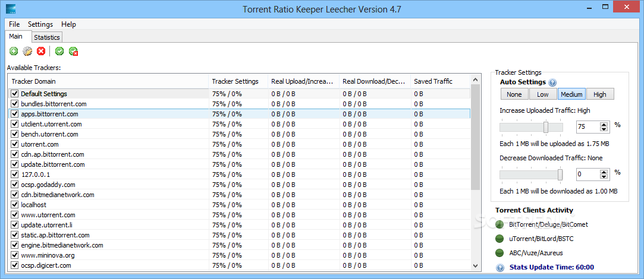
Task: Click the Stats Update Time: 60:00 text
Action: point(552,268)
